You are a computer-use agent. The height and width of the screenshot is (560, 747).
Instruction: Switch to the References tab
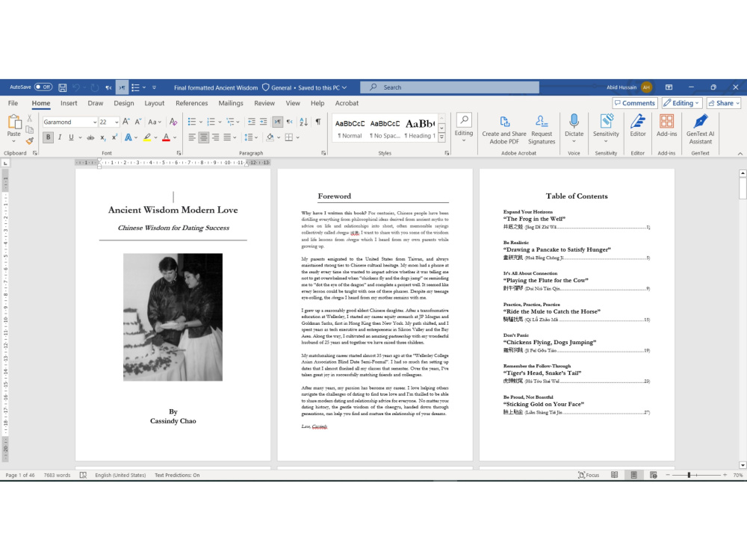click(191, 103)
